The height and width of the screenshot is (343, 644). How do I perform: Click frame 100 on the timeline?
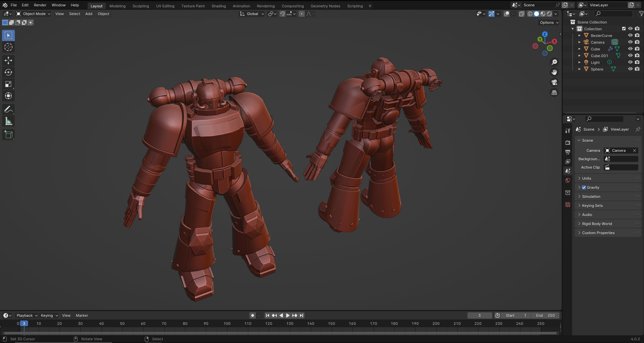(x=227, y=324)
